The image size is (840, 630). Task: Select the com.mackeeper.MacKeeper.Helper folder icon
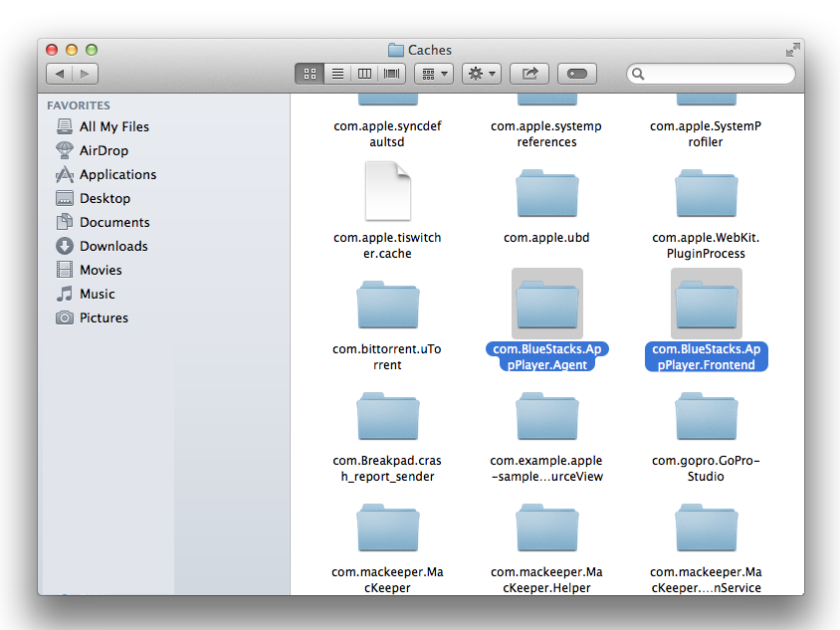pos(547,527)
